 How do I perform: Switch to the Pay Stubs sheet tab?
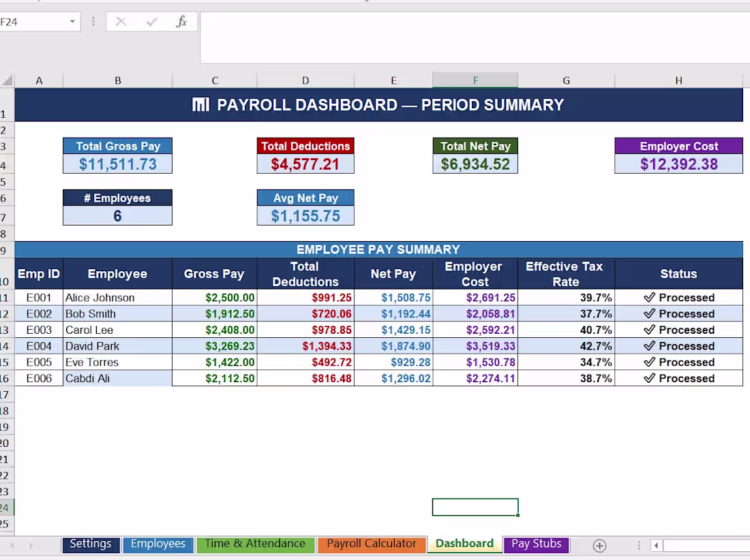[x=536, y=544]
